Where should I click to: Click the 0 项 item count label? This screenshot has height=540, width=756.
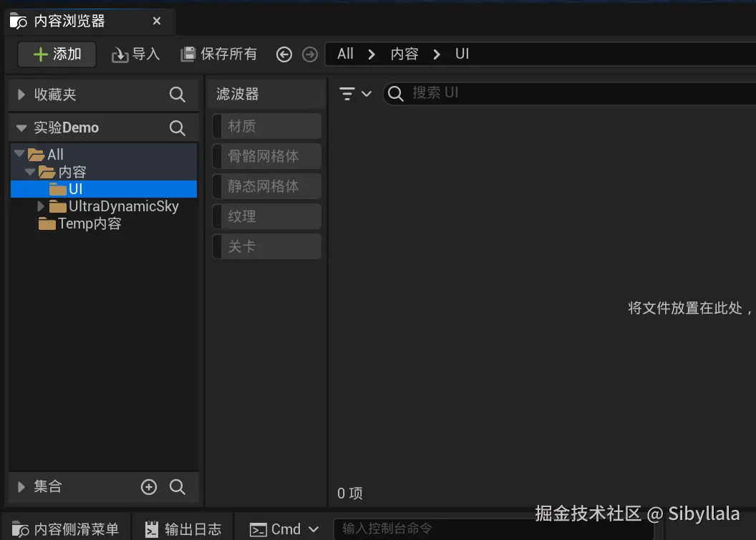(349, 493)
